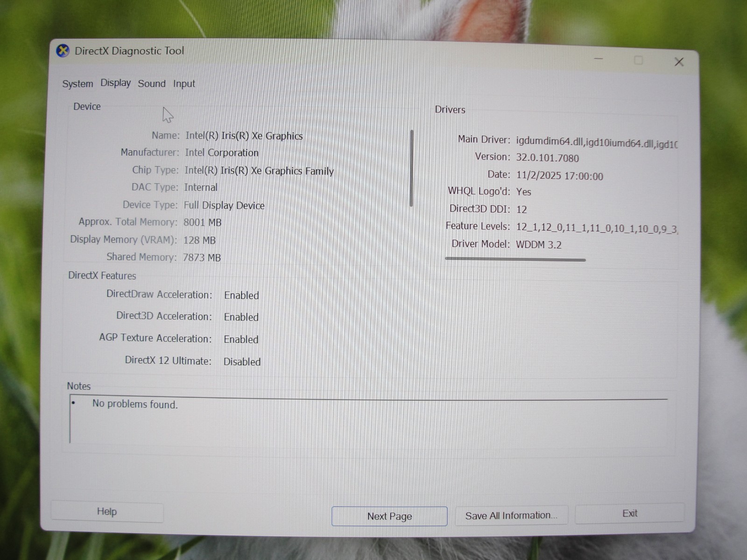Click the 'Display Memory (VRAM):' label
Image resolution: width=747 pixels, height=560 pixels.
click(123, 240)
